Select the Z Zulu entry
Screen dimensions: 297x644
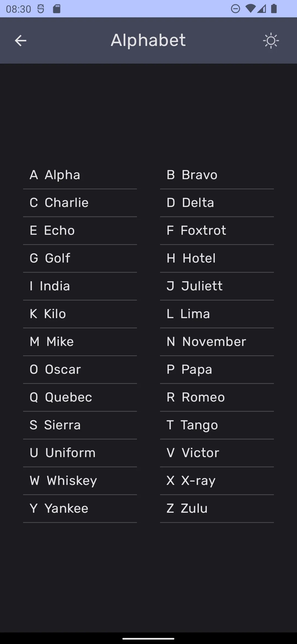click(x=217, y=509)
